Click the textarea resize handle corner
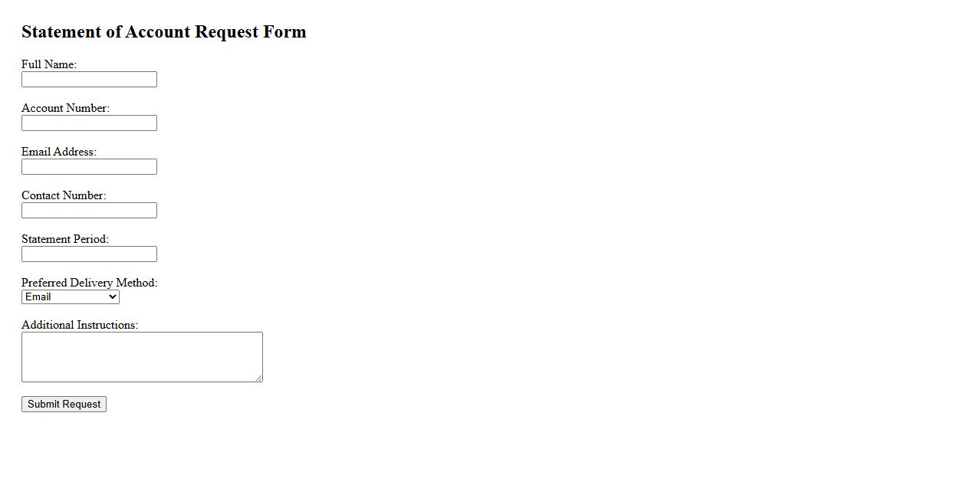The width and height of the screenshot is (980, 498). [259, 378]
